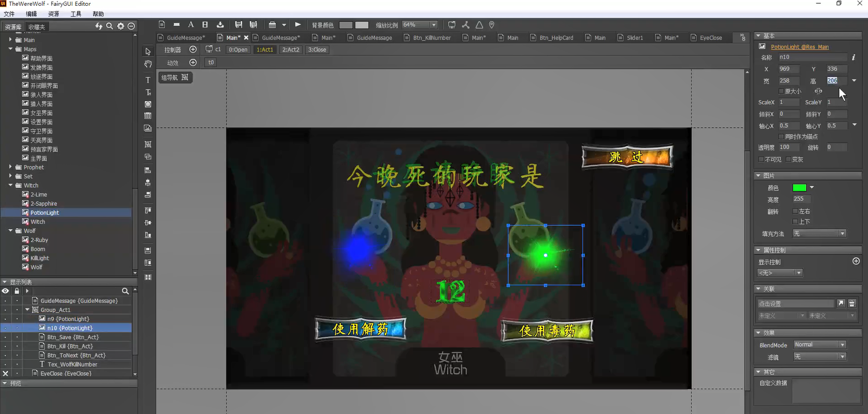The height and width of the screenshot is (414, 868).
Task: Open the 资源 menu
Action: click(x=53, y=14)
